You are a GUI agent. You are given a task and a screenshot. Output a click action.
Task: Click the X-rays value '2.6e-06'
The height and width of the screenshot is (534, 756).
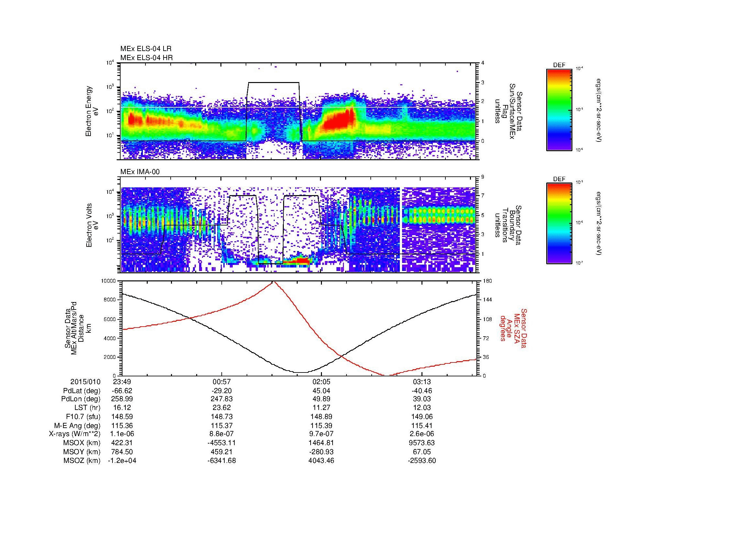tap(421, 434)
